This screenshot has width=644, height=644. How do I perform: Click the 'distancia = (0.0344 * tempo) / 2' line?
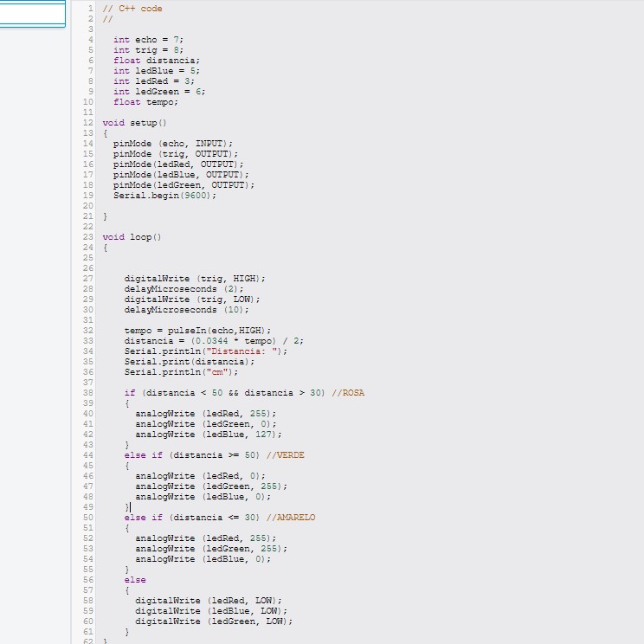click(214, 341)
